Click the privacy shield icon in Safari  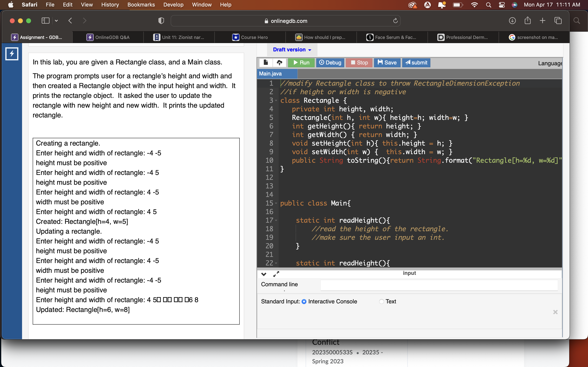coord(161,21)
